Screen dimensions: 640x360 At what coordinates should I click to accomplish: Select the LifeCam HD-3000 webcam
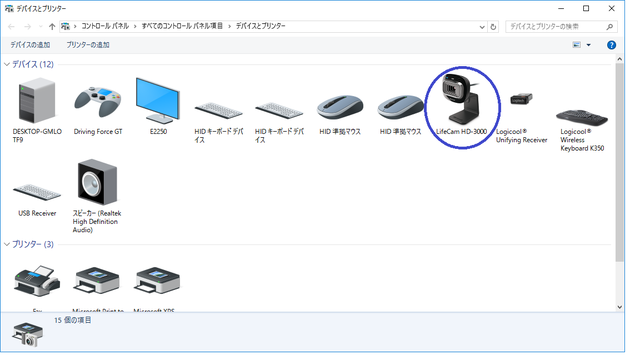coord(462,99)
